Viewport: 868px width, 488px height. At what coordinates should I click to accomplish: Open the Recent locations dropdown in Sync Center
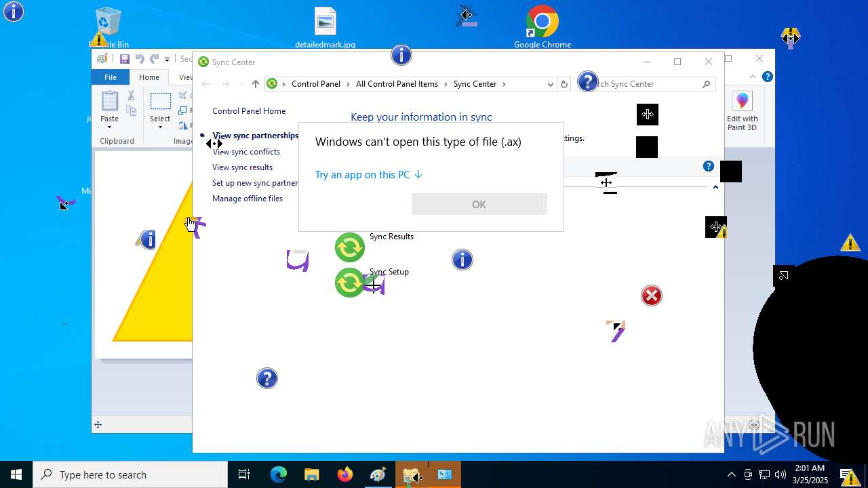click(241, 84)
